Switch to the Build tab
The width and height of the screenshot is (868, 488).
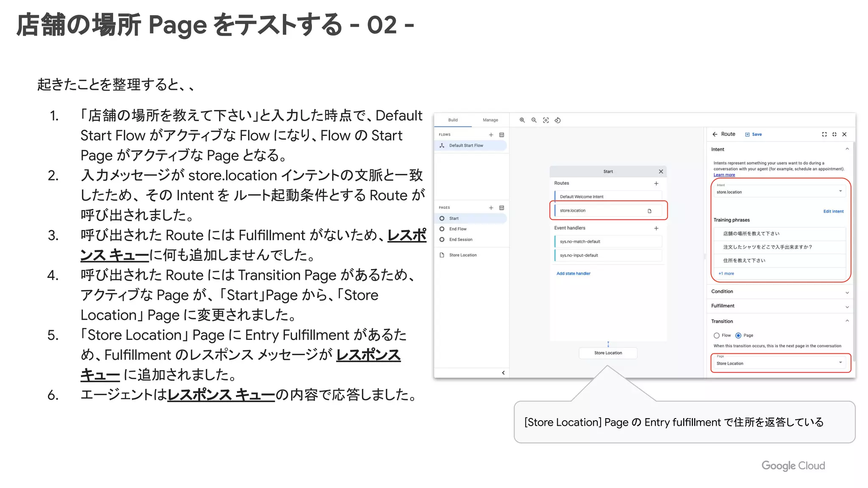(x=453, y=120)
